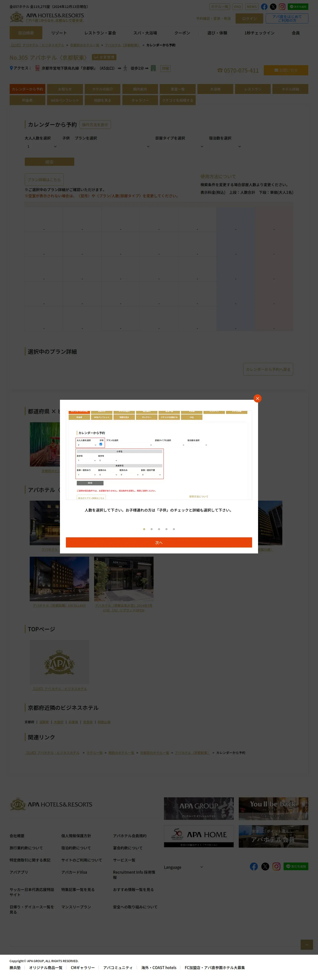Select スパ・大浴場 in the main menu
The image size is (318, 980).
pyautogui.click(x=145, y=33)
